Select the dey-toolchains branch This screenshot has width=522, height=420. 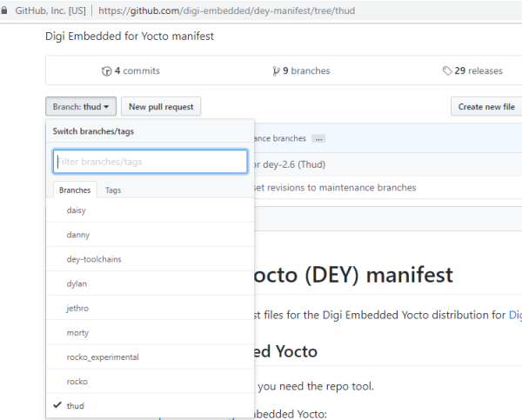[x=151, y=259]
